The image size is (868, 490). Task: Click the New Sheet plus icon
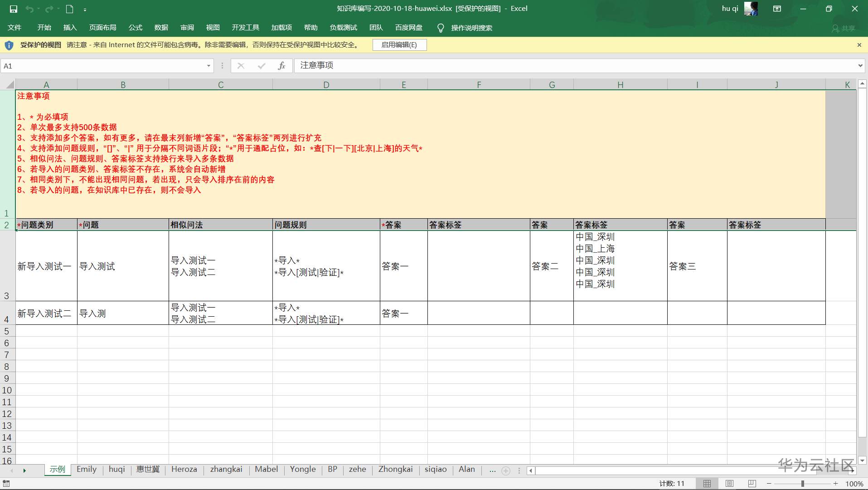[506, 471]
